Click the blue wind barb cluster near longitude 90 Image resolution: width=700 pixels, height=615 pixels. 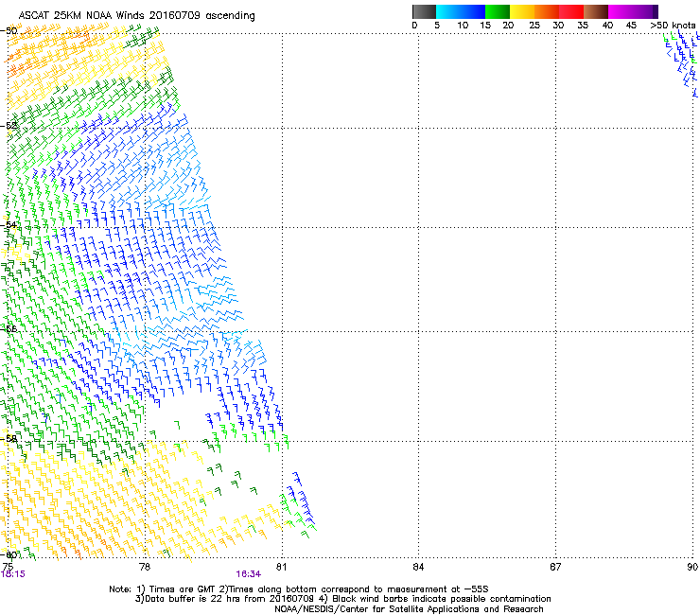tap(683, 62)
